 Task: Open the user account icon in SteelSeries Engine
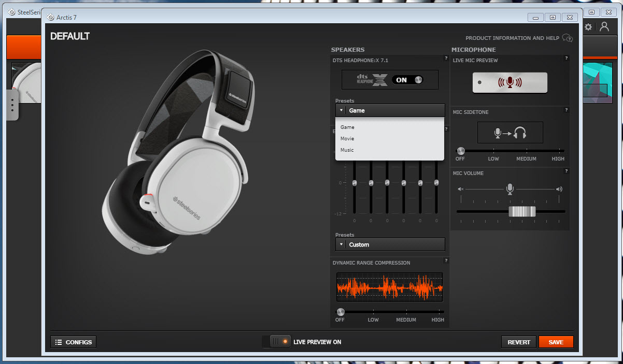(x=604, y=27)
